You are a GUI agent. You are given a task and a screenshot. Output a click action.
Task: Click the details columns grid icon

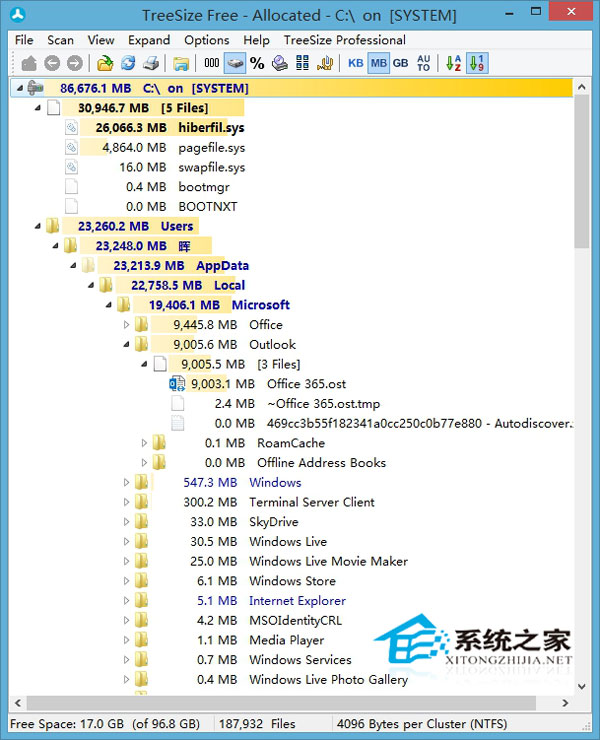[x=302, y=63]
